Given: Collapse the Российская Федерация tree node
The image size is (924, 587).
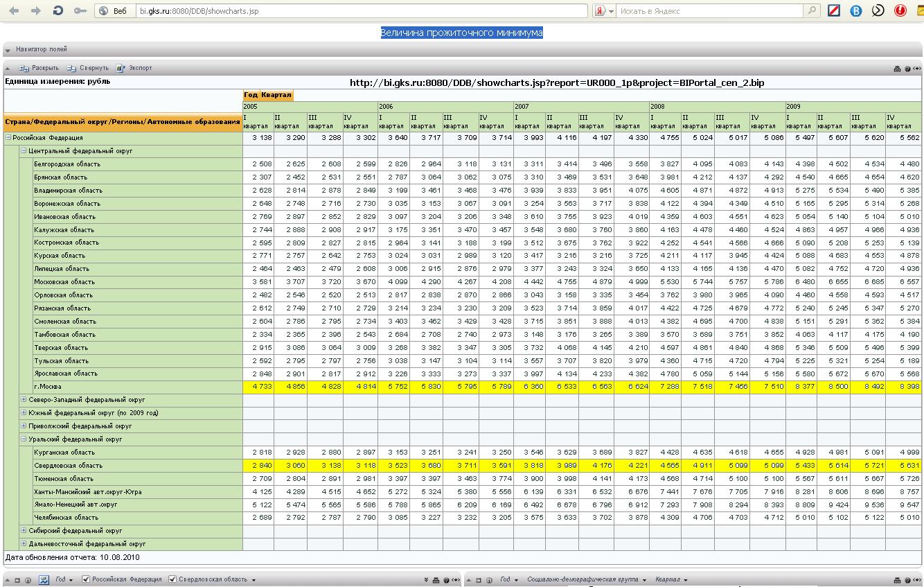Looking at the screenshot, I should point(9,138).
